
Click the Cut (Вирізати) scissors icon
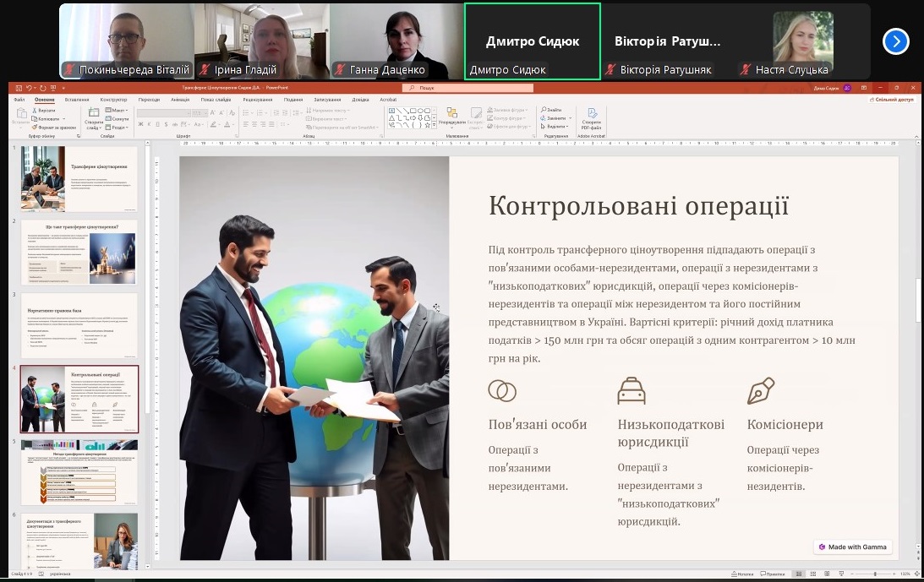(x=36, y=111)
